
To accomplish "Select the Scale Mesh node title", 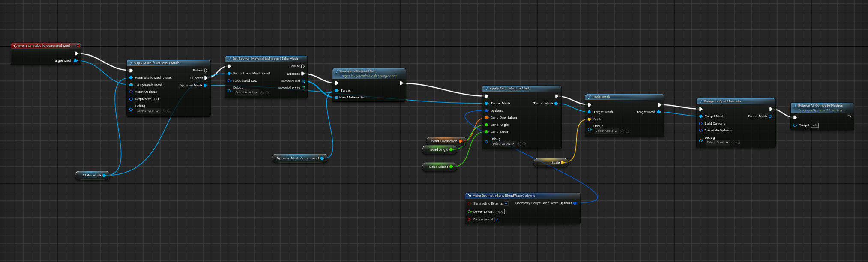I will tap(601, 97).
